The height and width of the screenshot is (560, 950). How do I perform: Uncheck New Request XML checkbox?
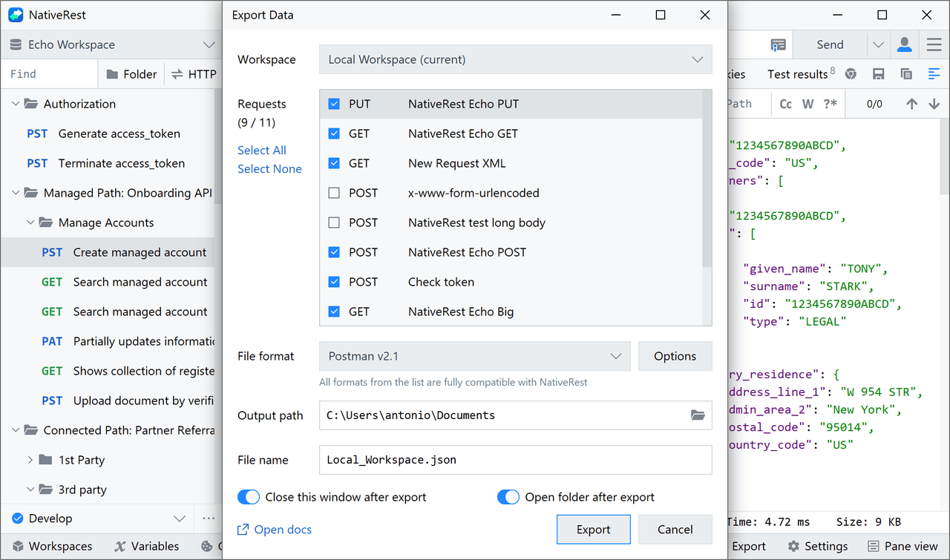334,163
